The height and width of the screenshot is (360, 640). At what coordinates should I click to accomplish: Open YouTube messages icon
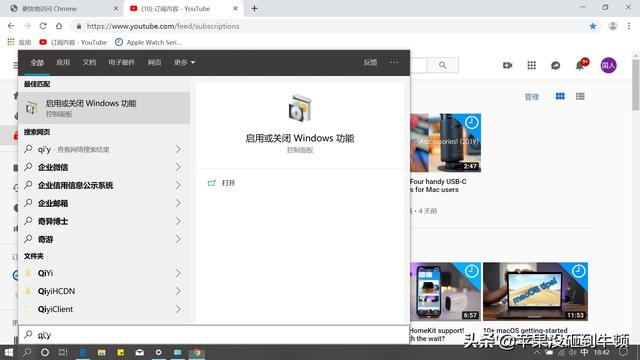556,65
